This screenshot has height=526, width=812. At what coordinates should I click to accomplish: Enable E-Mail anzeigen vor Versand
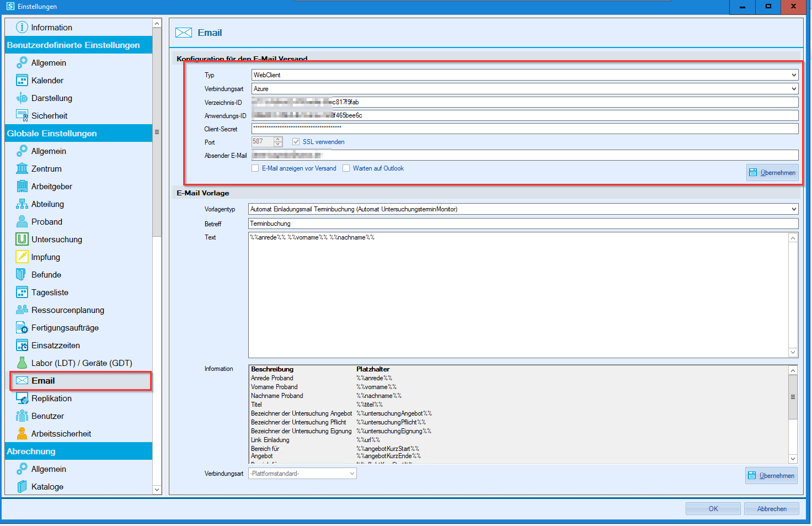click(255, 168)
